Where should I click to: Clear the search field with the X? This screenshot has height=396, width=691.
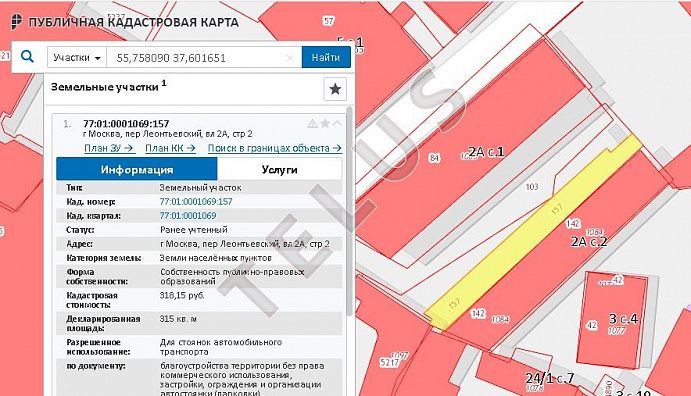[290, 58]
